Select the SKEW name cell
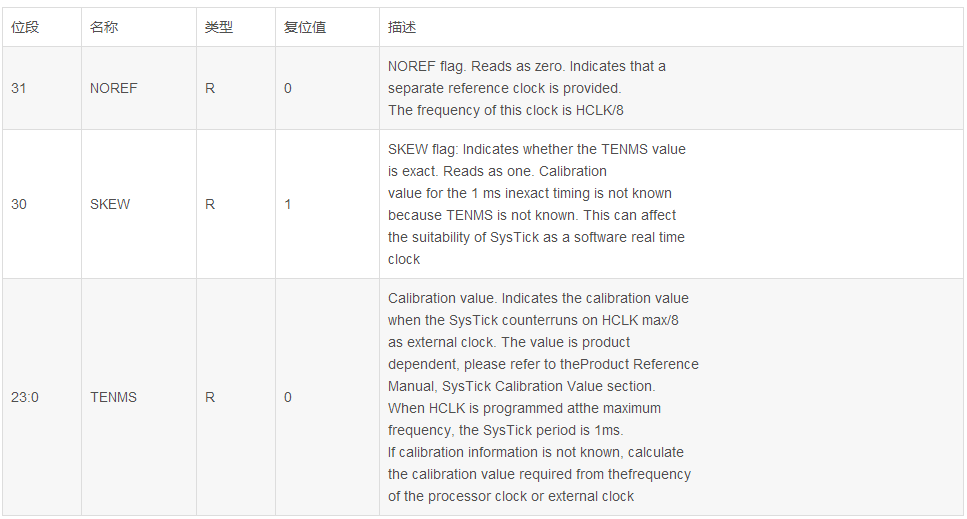Image resolution: width=967 pixels, height=519 pixels. pos(110,204)
